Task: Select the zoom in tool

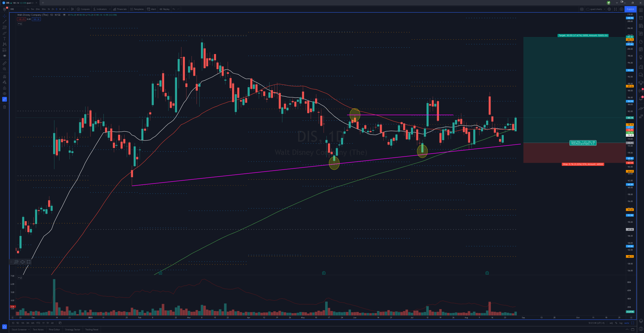Action: coord(4,69)
